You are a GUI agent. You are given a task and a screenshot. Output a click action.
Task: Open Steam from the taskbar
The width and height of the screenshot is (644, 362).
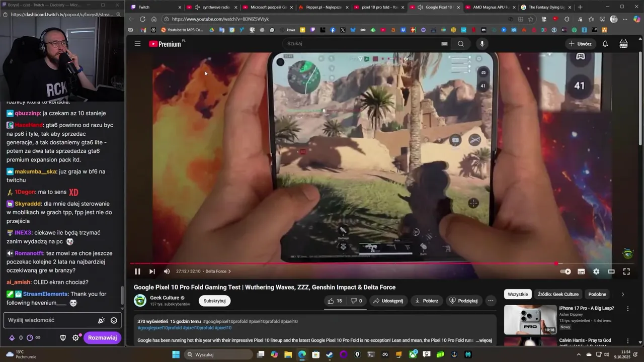[x=330, y=354]
